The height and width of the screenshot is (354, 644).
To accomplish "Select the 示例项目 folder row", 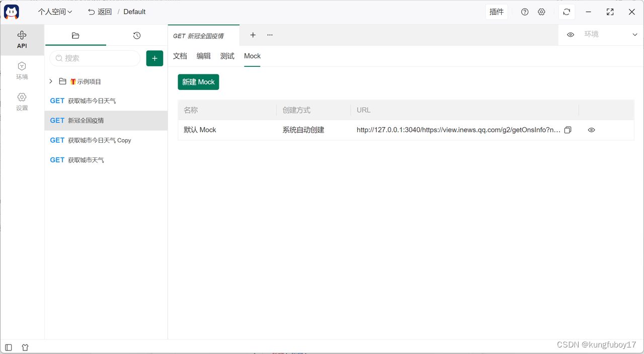I will pyautogui.click(x=106, y=81).
